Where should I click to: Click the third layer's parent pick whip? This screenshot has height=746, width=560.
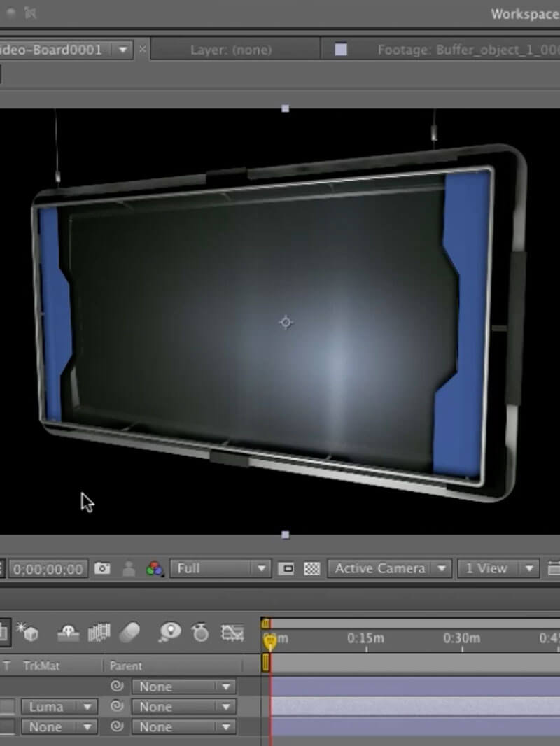click(x=117, y=726)
